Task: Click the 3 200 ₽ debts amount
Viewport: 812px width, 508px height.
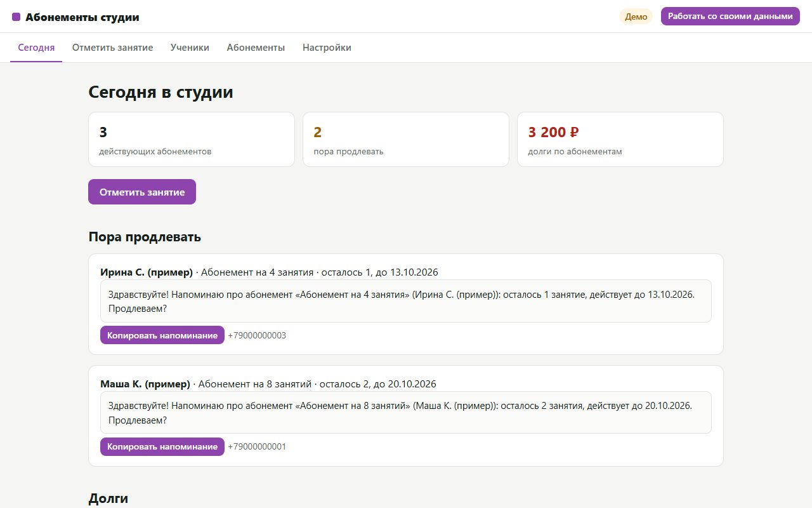Action: pyautogui.click(x=553, y=132)
